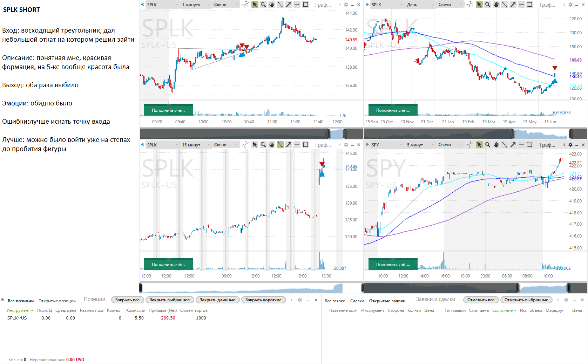The height and width of the screenshot is (364, 588).
Task: Select cursor tool on SPLK 15 минут chart
Action: coord(255,145)
